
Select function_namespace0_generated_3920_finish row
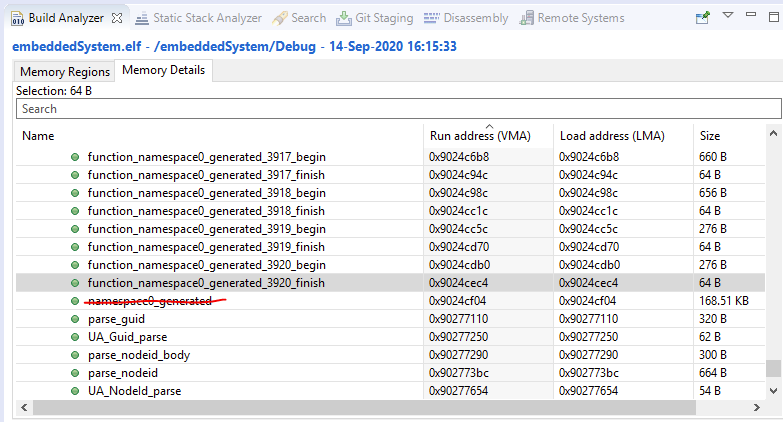[x=391, y=283]
